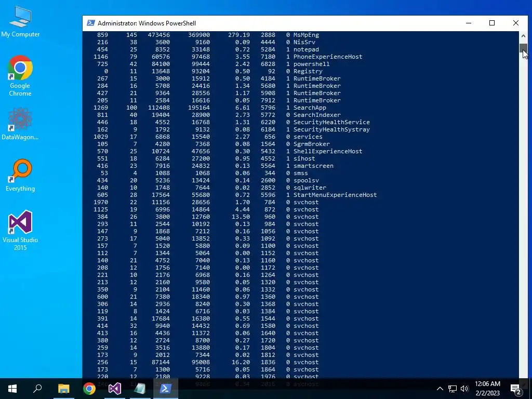Open File Explorer from the taskbar

pyautogui.click(x=63, y=389)
